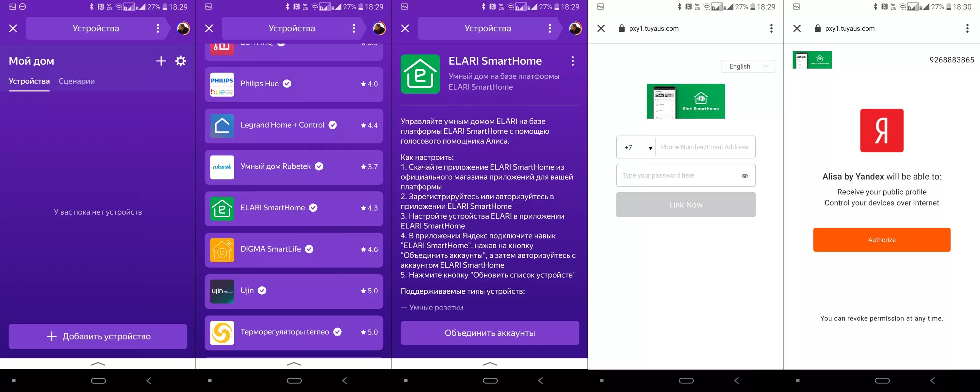Select the Устройства tab

click(28, 81)
